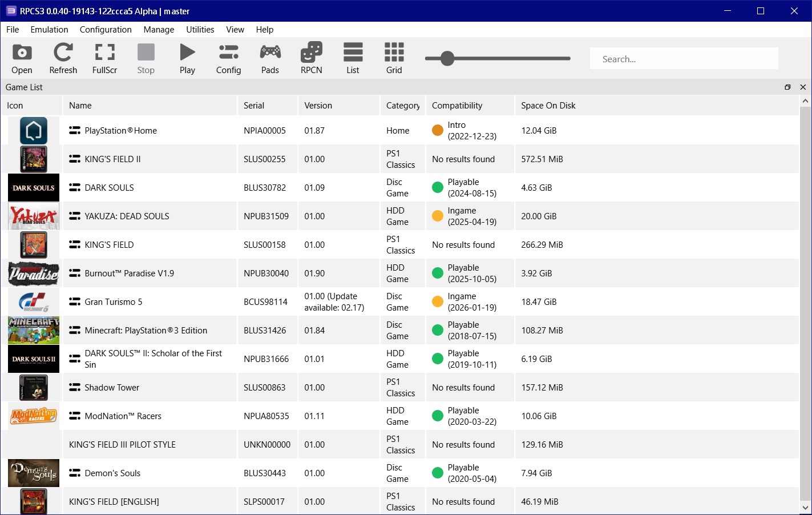Click the Burnout Paradise cover icon
This screenshot has width=812, height=515.
pyautogui.click(x=34, y=273)
